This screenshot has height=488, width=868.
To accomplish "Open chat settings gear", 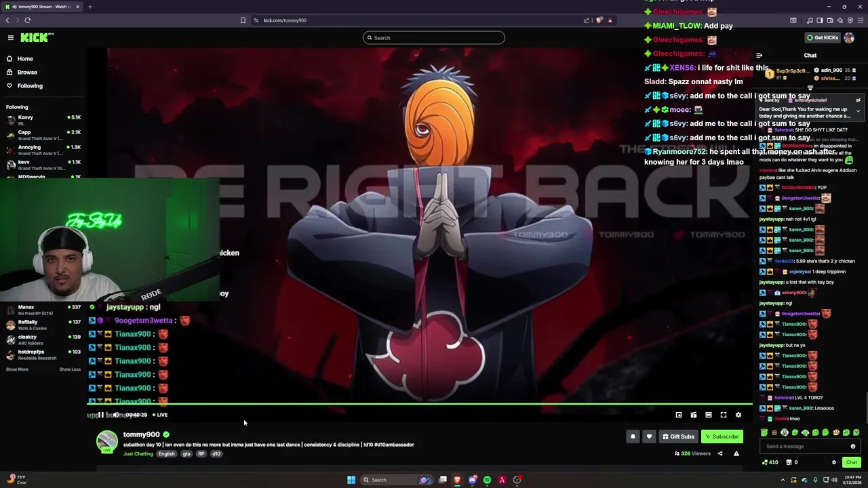I will (834, 462).
